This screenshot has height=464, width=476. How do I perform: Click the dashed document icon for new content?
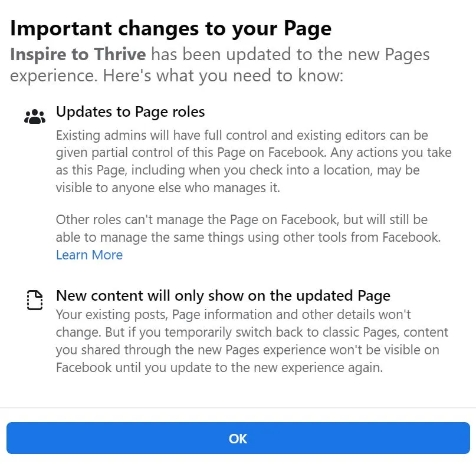35,300
